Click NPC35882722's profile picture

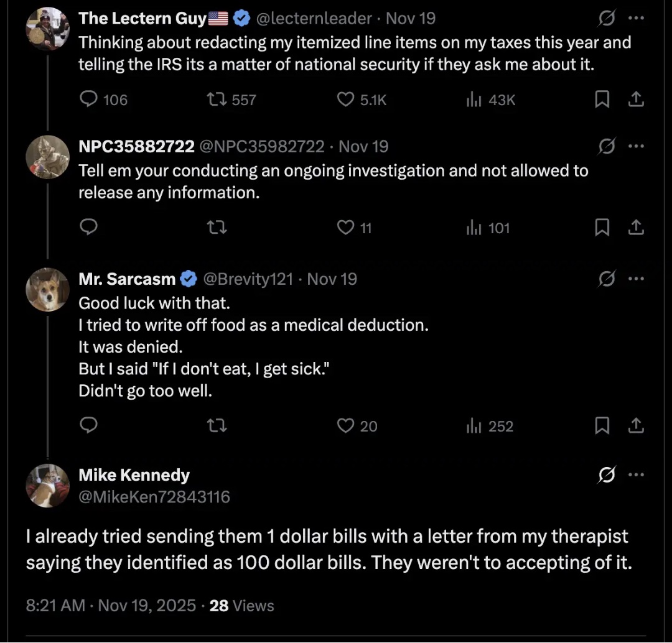(x=48, y=157)
